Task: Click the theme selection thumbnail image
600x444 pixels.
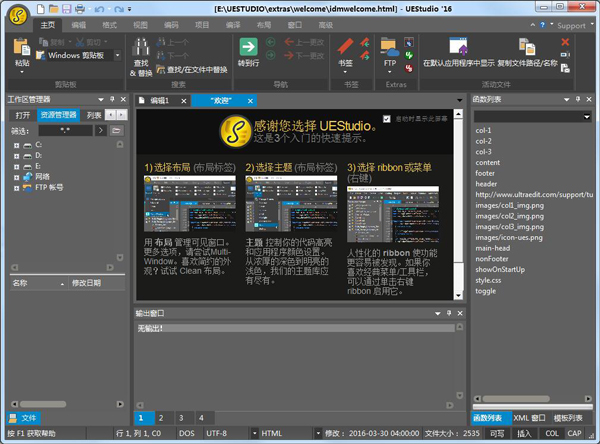Action: tap(291, 204)
